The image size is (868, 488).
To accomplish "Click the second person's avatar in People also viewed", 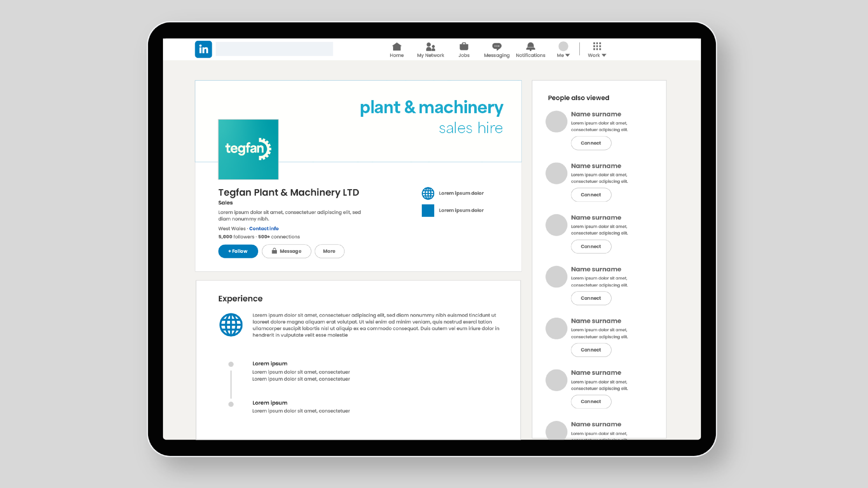I will coord(556,174).
